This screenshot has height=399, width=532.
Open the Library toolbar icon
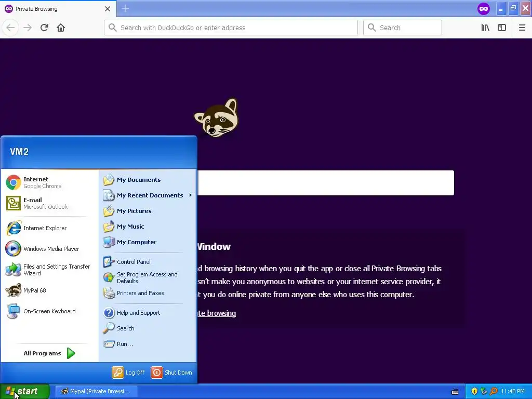click(485, 28)
